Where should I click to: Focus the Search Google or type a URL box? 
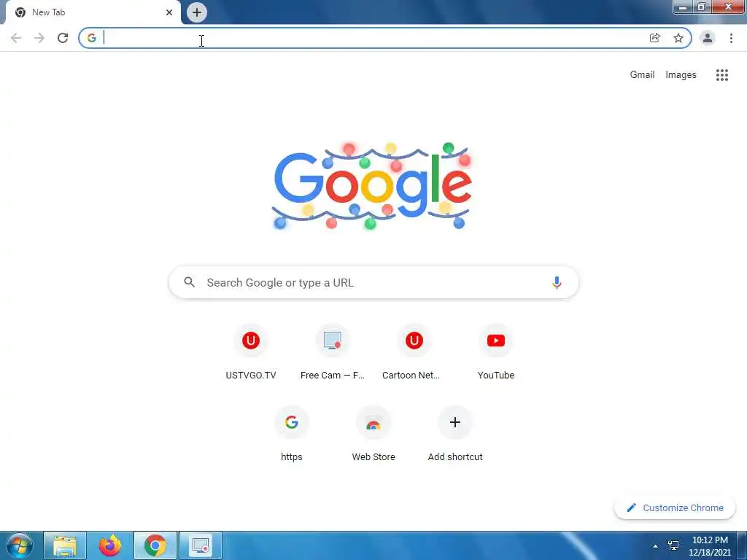[x=373, y=282]
